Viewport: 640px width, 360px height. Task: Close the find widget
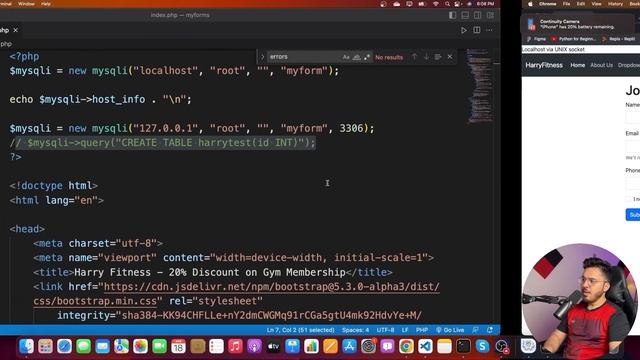click(450, 57)
